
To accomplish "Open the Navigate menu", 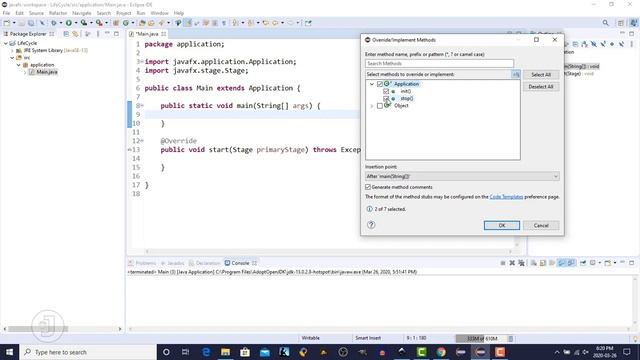I will pyautogui.click(x=82, y=13).
